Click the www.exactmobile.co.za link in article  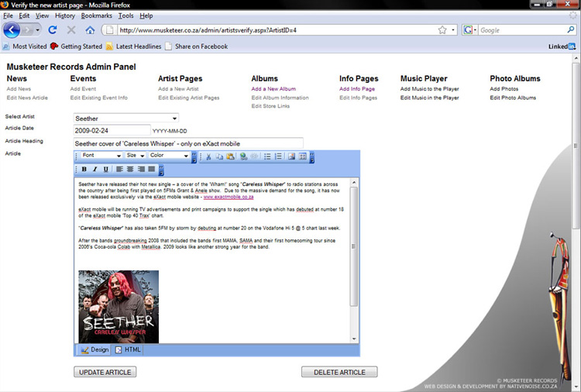tap(229, 197)
